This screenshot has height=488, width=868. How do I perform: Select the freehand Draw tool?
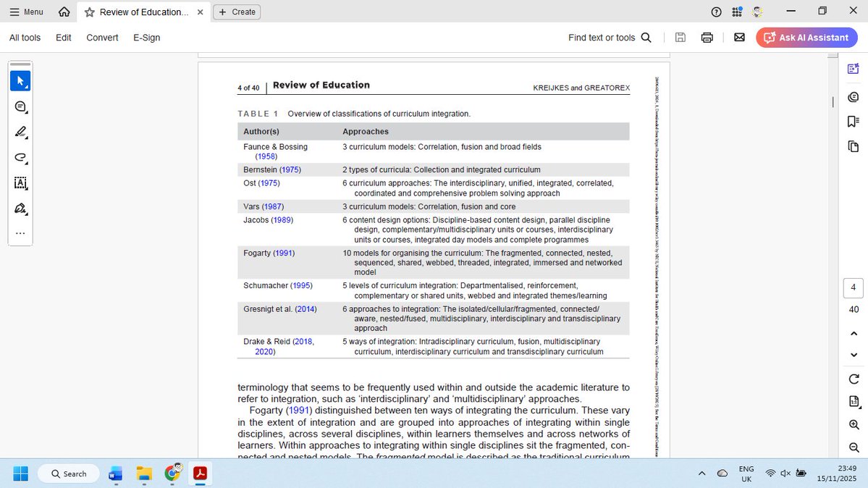click(20, 157)
